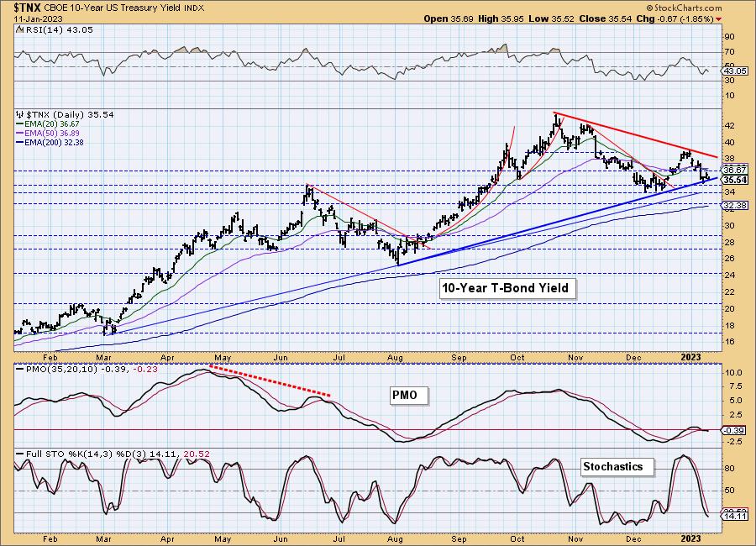Select the Open 35.69 value
Screen dimensions: 756x546
pyautogui.click(x=449, y=18)
